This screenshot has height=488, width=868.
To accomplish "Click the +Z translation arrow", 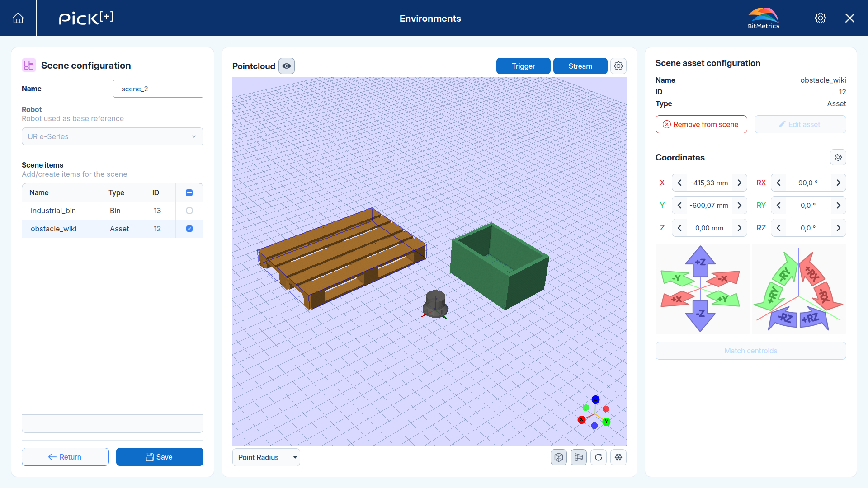I will [700, 261].
